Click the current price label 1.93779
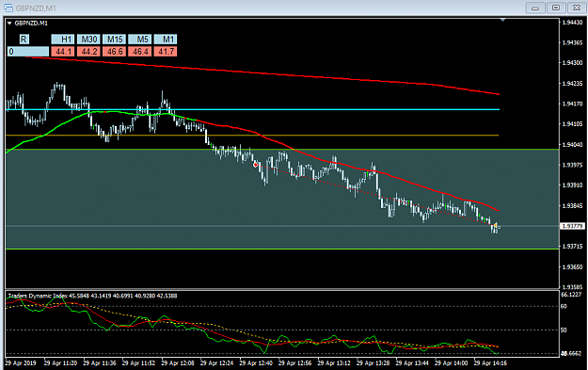The width and height of the screenshot is (588, 370). (x=572, y=226)
